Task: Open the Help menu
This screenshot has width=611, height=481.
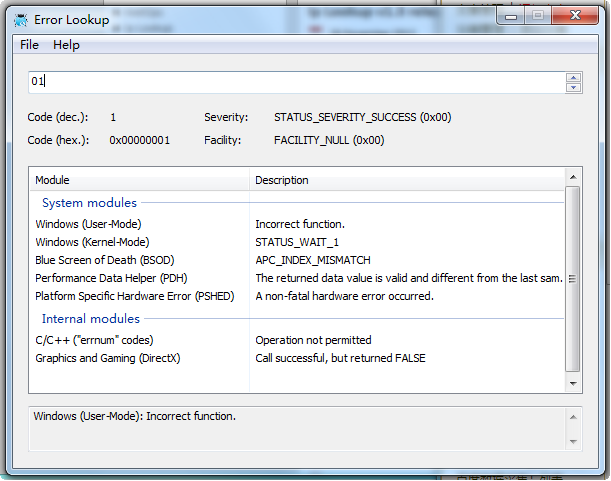Action: pos(66,45)
